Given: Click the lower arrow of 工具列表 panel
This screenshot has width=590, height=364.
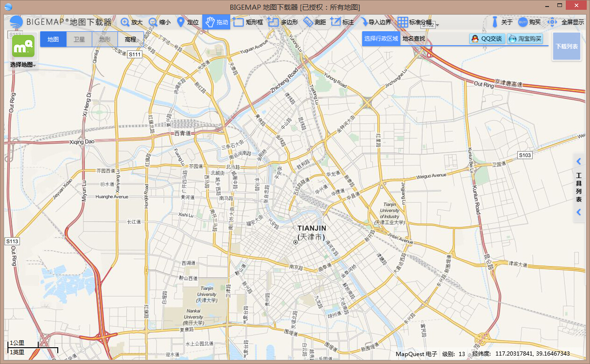Looking at the screenshot, I should pos(578,212).
